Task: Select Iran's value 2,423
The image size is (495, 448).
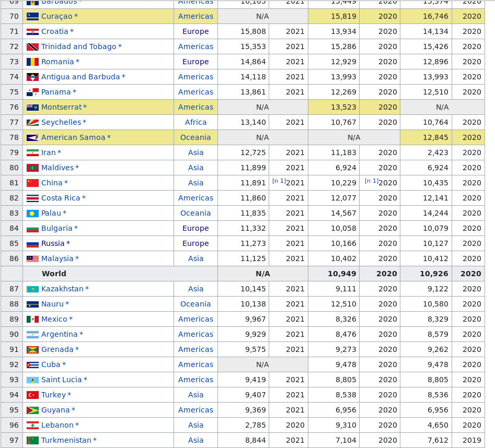Action: (x=438, y=152)
